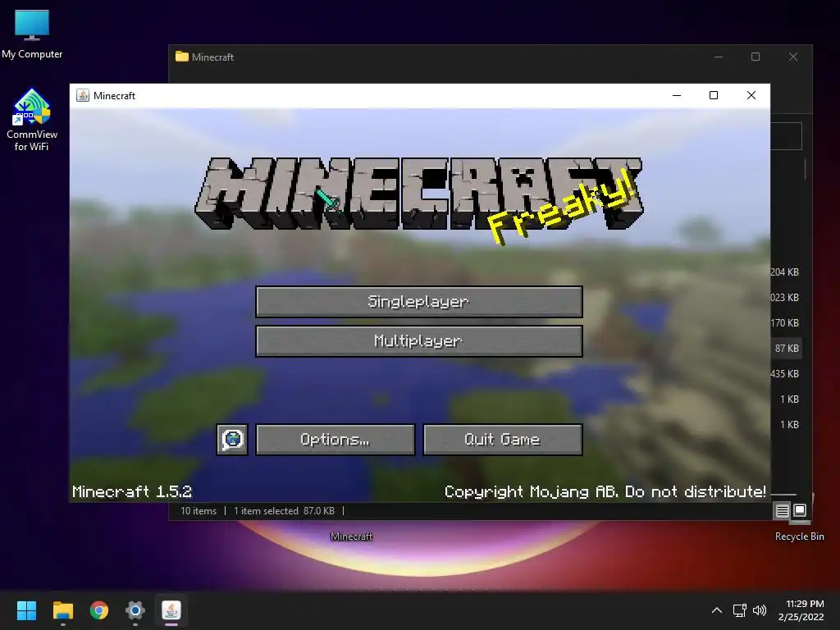840x630 pixels.
Task: Launch Google Chrome from the taskbar
Action: pos(99,610)
